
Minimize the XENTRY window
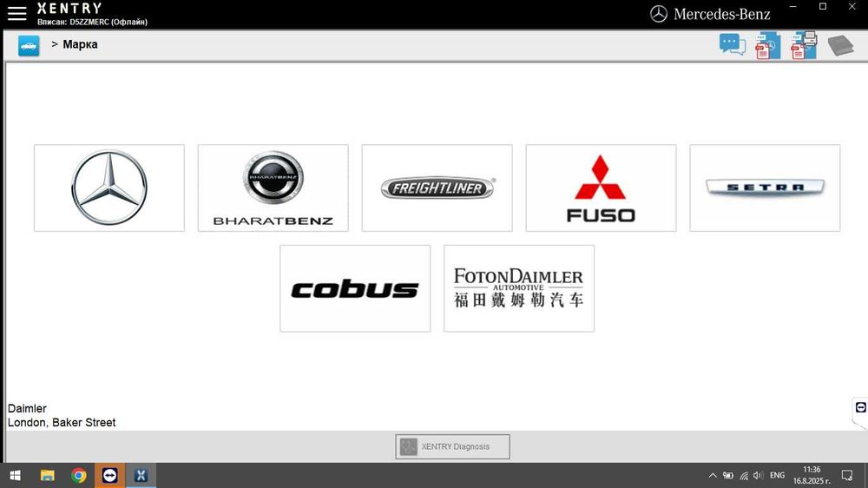(793, 7)
